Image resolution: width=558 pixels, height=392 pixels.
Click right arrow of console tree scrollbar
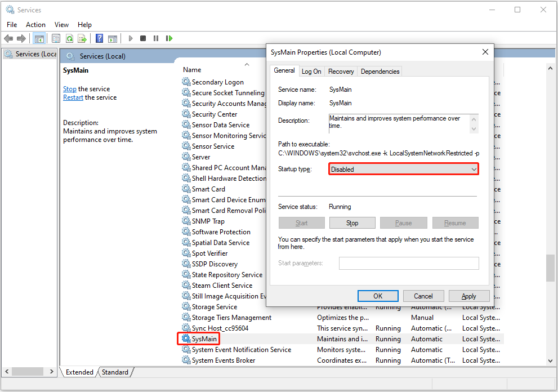tap(52, 371)
